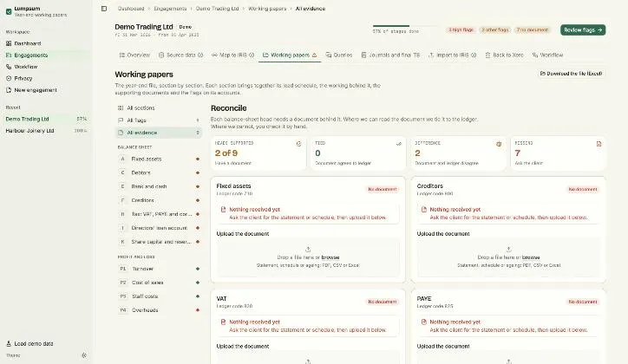
Task: Download the file as Excel
Action: coord(572,74)
